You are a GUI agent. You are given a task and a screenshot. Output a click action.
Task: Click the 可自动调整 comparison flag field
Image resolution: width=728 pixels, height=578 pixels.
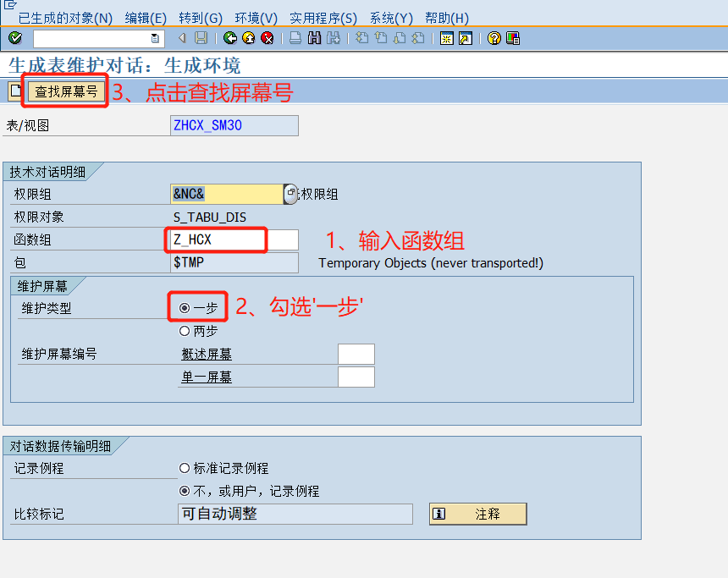click(295, 513)
